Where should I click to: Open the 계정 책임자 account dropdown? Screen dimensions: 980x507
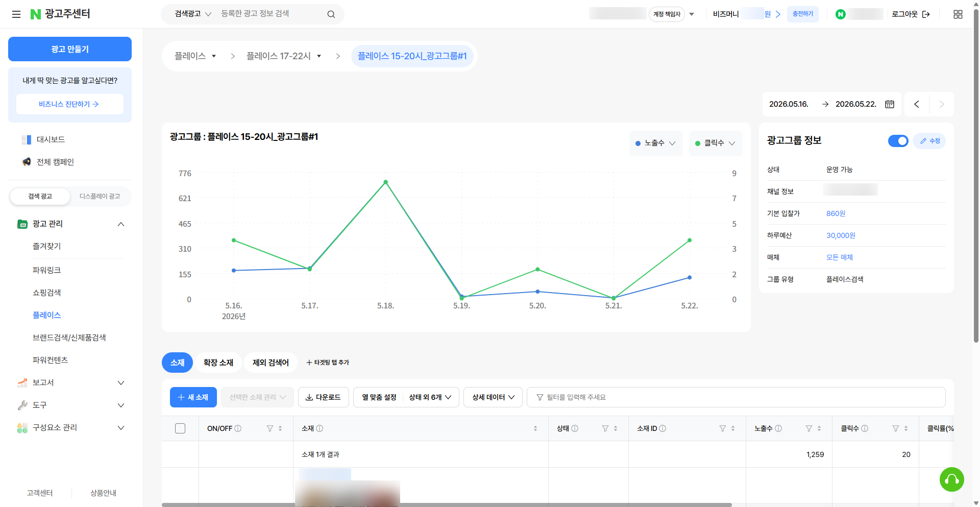692,14
